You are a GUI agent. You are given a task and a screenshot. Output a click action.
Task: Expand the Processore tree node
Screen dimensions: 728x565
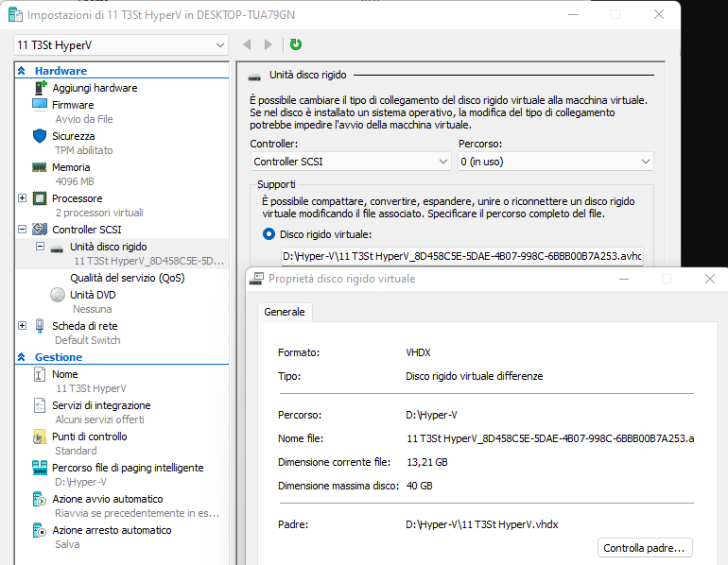(x=23, y=198)
